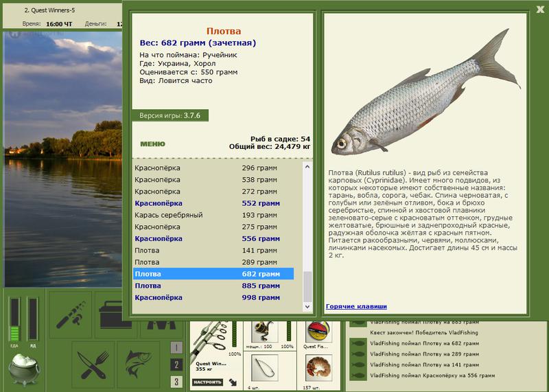Click the fish list scroll up arrow
The width and height of the screenshot is (549, 392).
(307, 167)
